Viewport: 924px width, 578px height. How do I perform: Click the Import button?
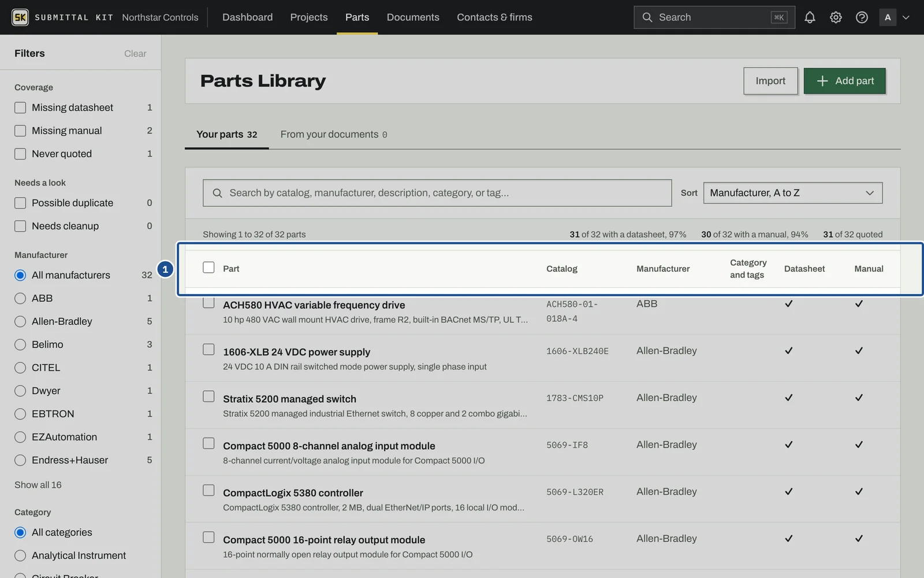(770, 81)
